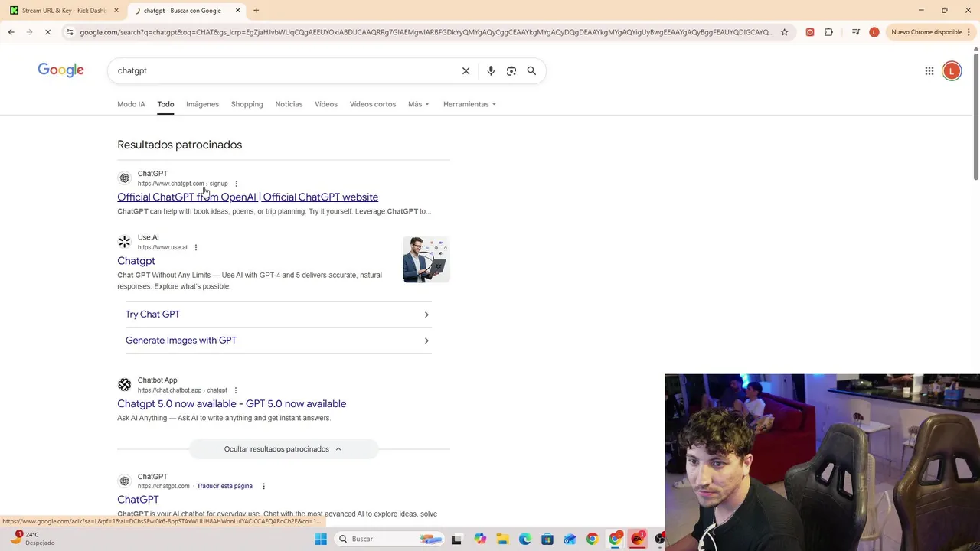Go back with browser back arrow

tap(11, 32)
